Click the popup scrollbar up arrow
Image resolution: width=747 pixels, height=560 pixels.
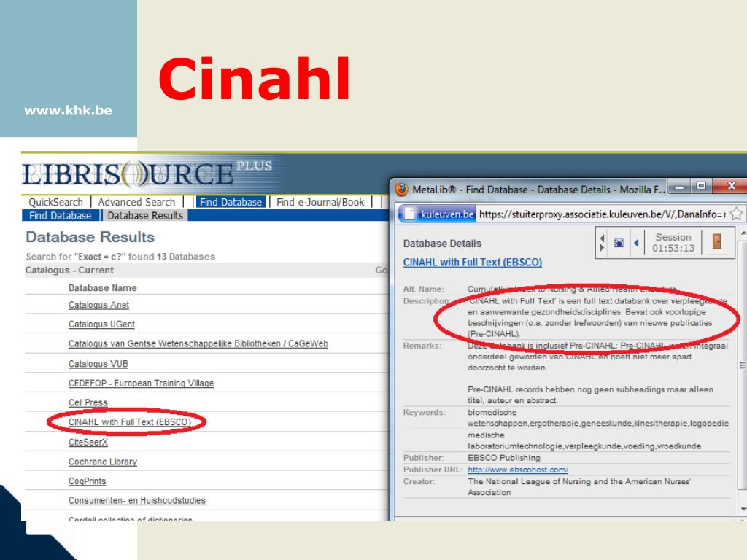point(743,234)
